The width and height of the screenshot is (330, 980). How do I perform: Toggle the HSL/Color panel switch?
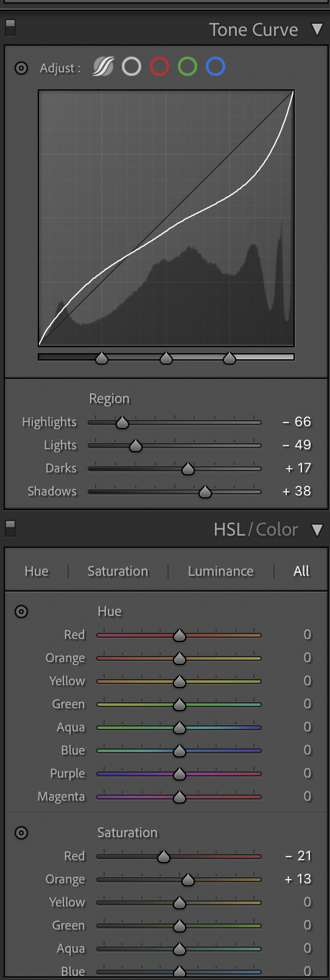[x=10, y=528]
